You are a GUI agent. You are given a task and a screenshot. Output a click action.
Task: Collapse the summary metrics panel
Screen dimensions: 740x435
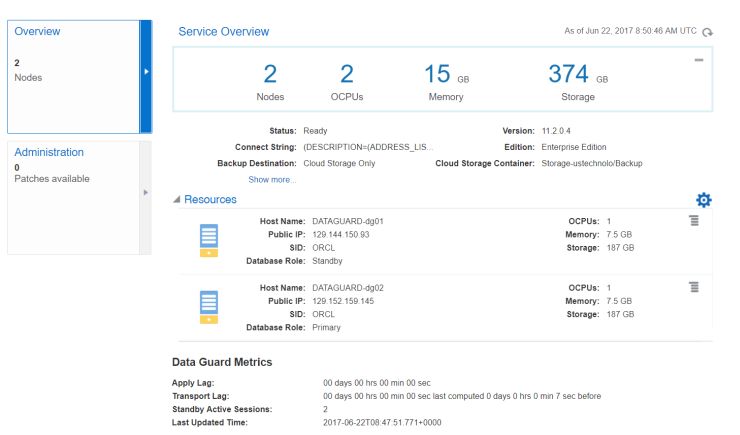pyautogui.click(x=698, y=61)
